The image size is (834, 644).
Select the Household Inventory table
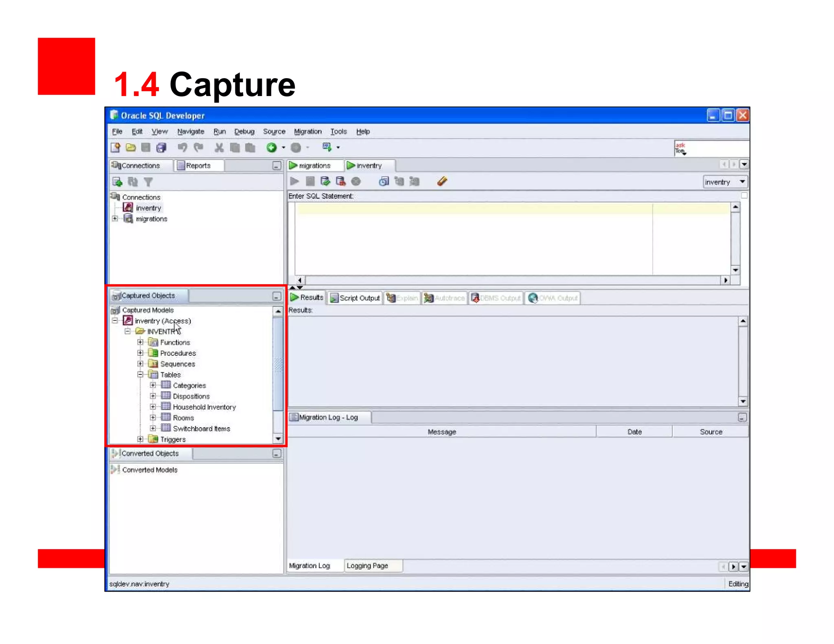pos(204,407)
